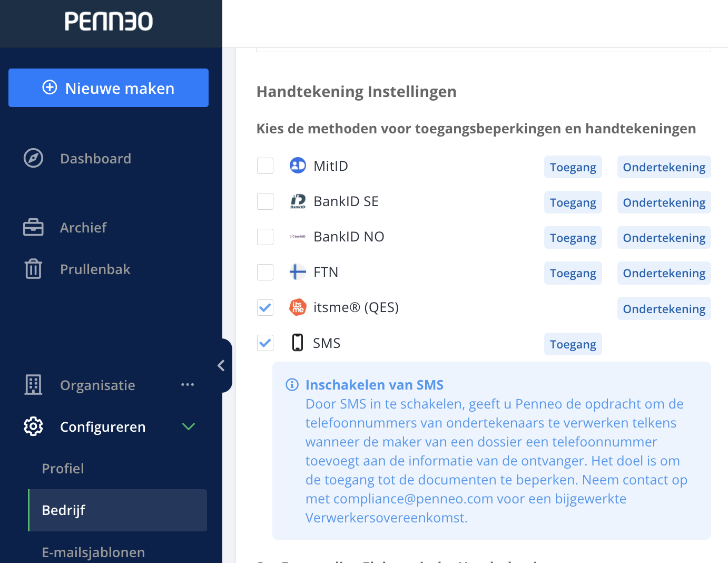The height and width of the screenshot is (563, 728).
Task: Uncheck the itsme (QES) checkbox
Action: (x=265, y=307)
